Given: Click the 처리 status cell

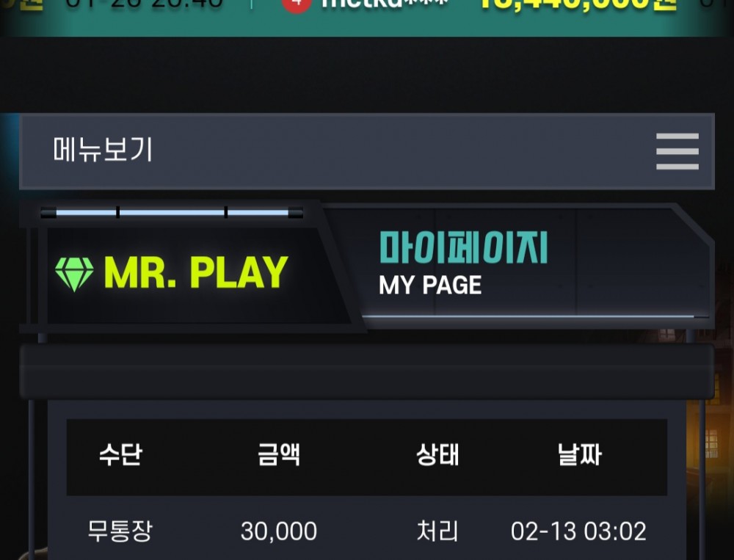Looking at the screenshot, I should [x=437, y=531].
